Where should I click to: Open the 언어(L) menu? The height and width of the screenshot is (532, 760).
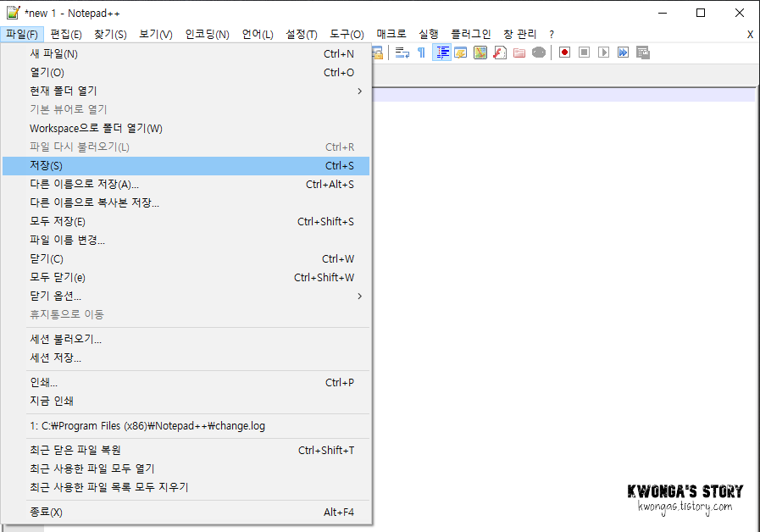click(x=257, y=34)
